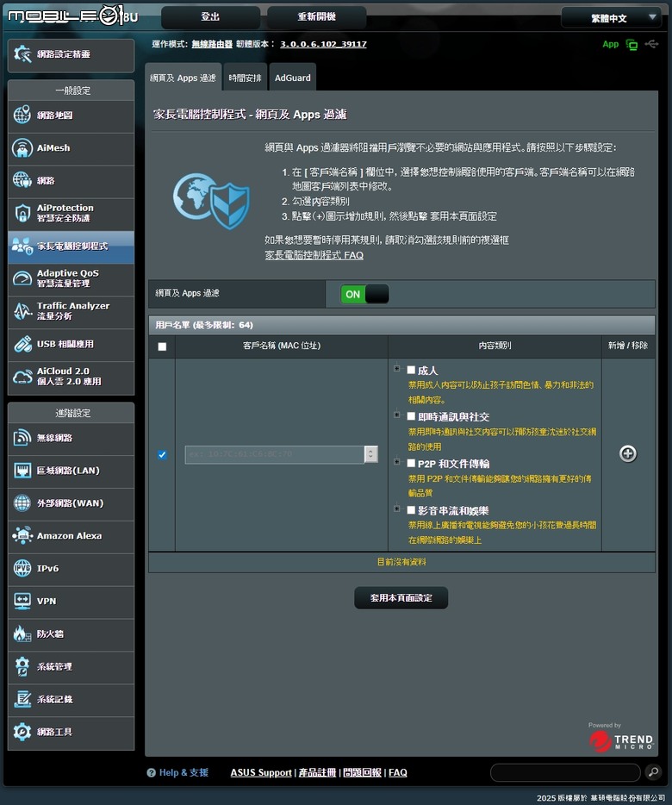
Task: Open the VPN monitor icon
Action: (22, 602)
